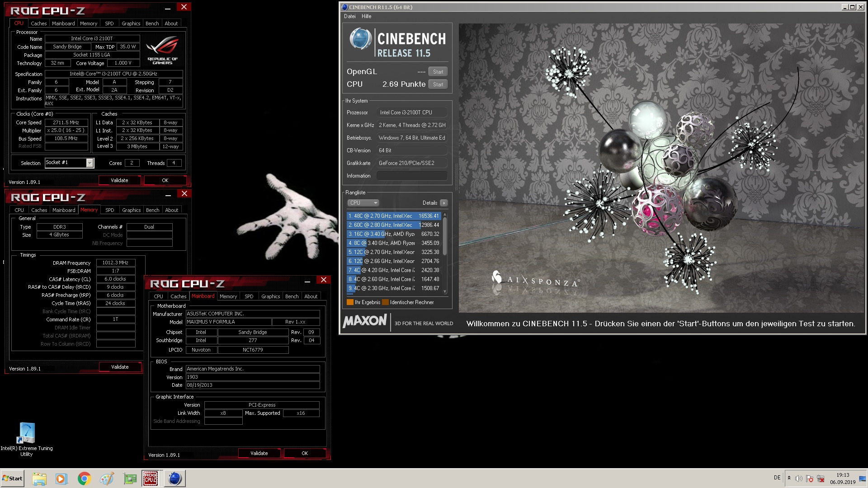Click the DRAM Frequency value 1012.3 MHz
This screenshot has height=488, width=868.
point(115,263)
